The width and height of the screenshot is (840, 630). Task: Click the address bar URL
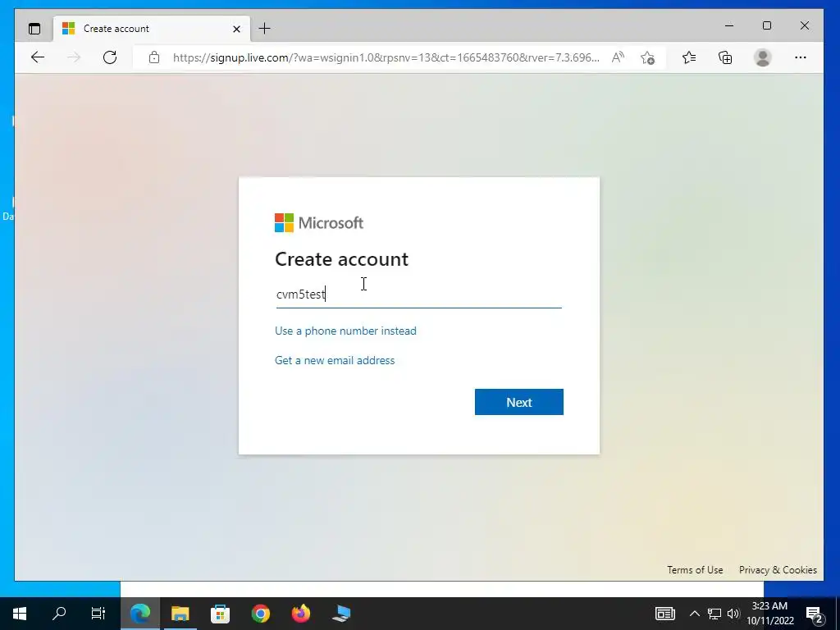(386, 57)
